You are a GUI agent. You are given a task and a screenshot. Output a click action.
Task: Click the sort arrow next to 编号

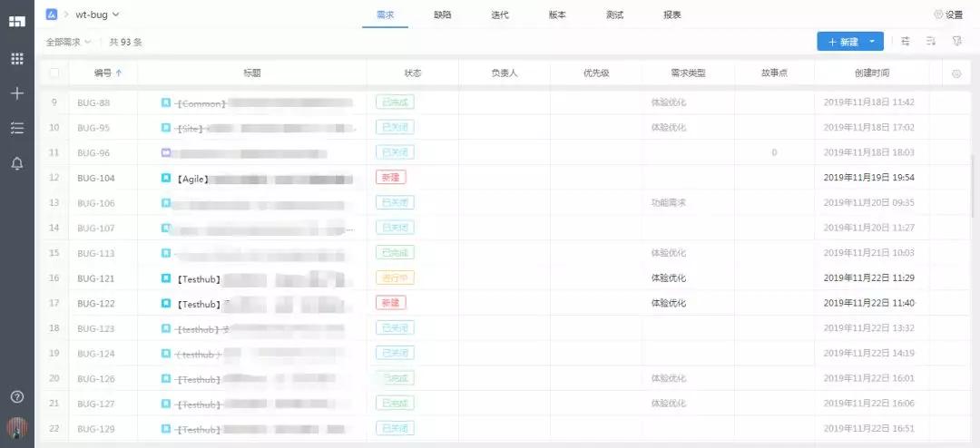tap(119, 73)
